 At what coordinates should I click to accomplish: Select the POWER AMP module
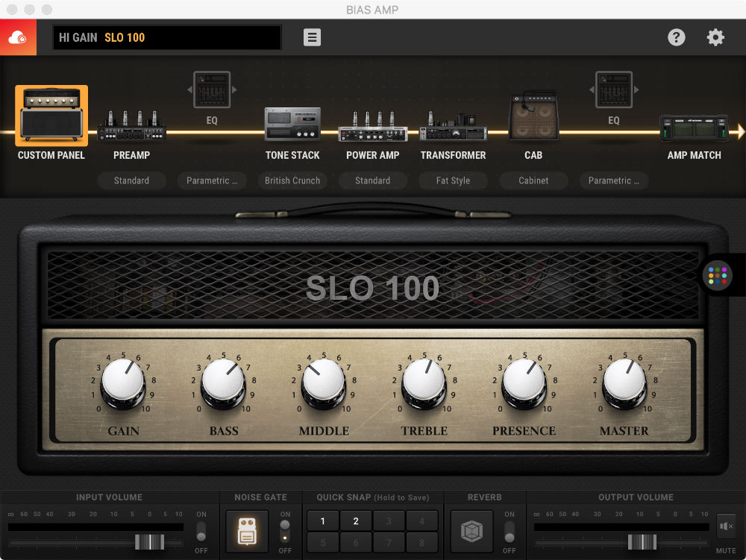pyautogui.click(x=373, y=127)
